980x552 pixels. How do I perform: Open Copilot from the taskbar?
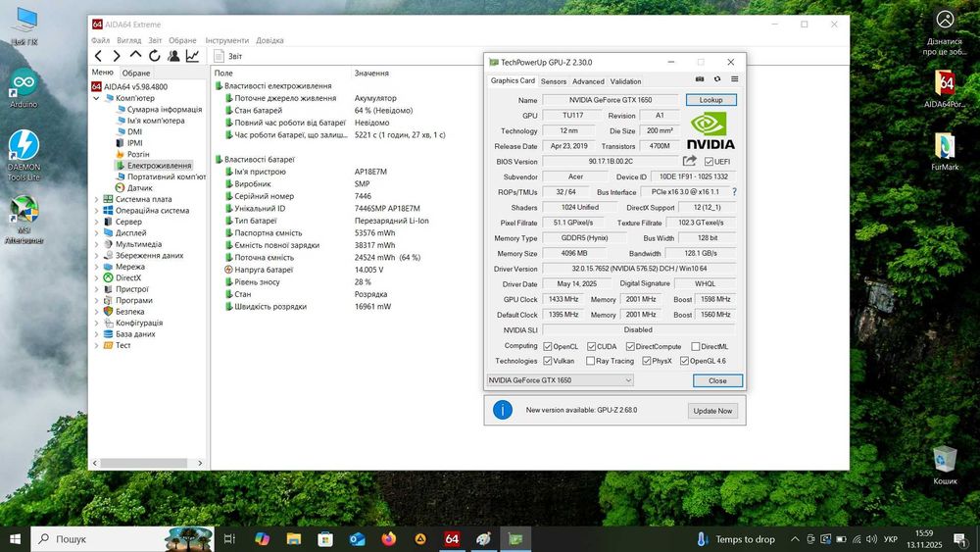[x=262, y=538]
